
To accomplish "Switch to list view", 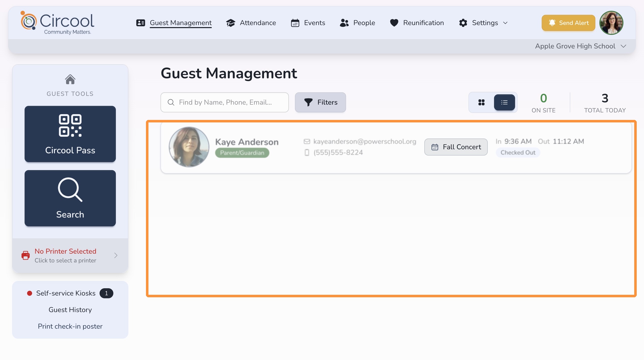I will click(504, 102).
